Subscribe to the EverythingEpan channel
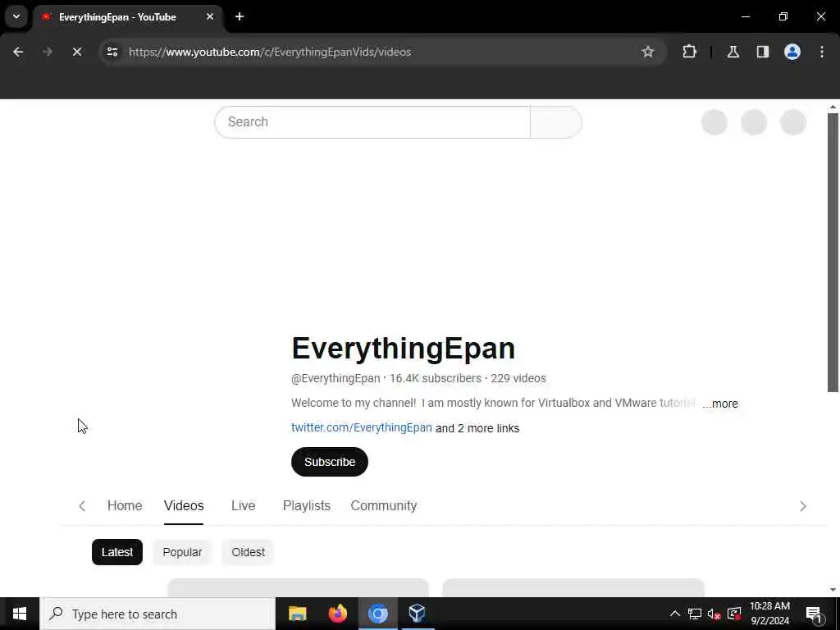Image resolution: width=840 pixels, height=630 pixels. 330,462
